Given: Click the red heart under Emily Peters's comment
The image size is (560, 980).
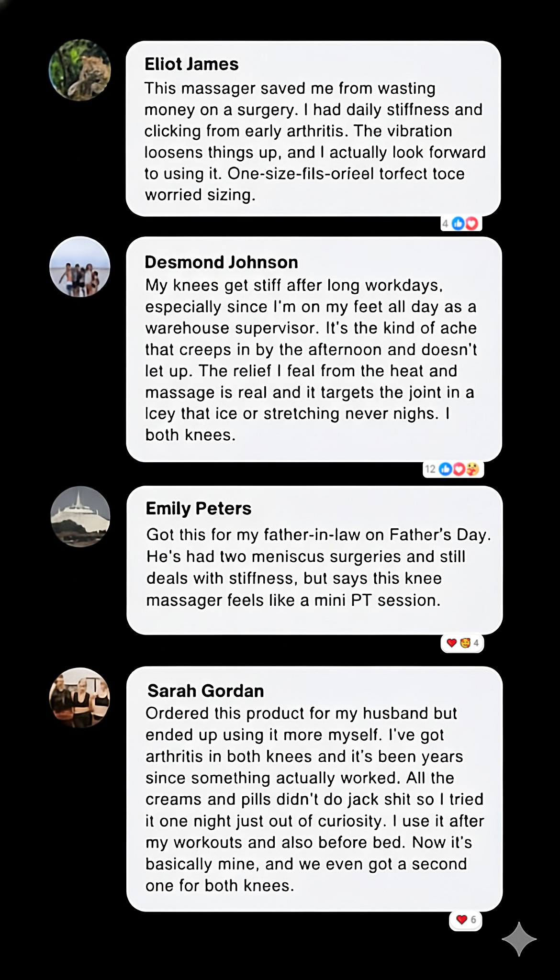Looking at the screenshot, I should coord(451,643).
